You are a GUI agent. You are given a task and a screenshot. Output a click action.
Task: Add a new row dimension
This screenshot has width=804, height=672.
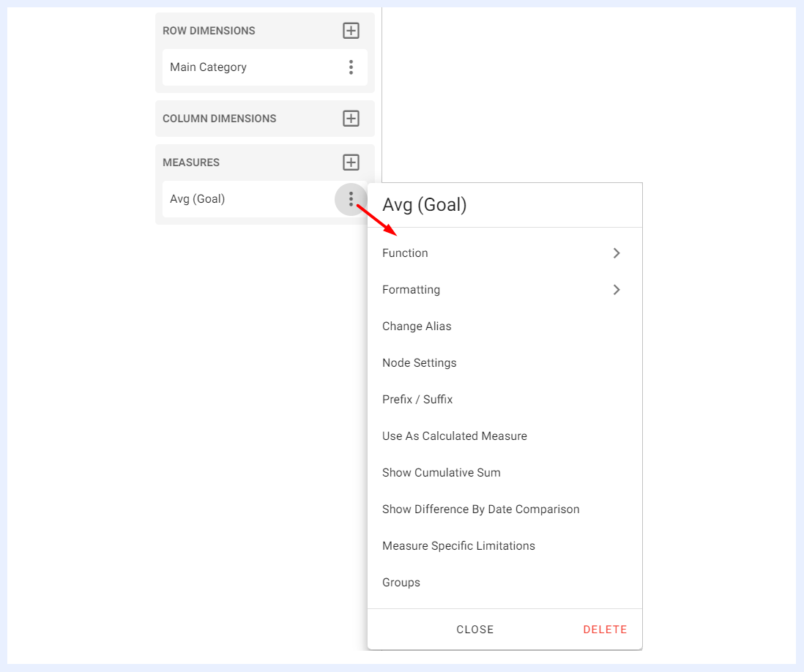[351, 31]
